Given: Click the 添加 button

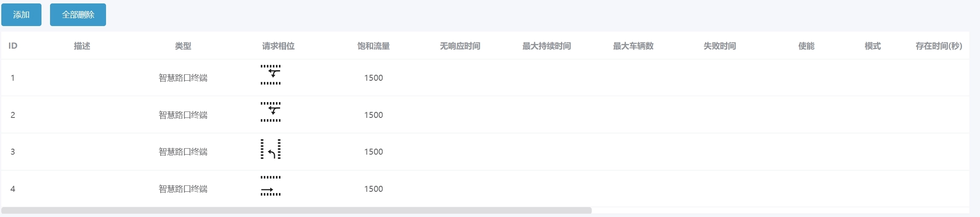Looking at the screenshot, I should (21, 15).
